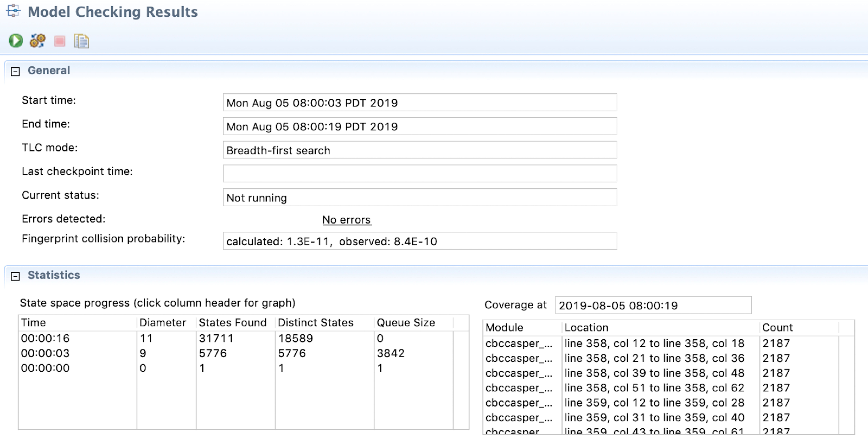Click the red Stop TLC icon
This screenshot has width=868, height=445.
[60, 41]
